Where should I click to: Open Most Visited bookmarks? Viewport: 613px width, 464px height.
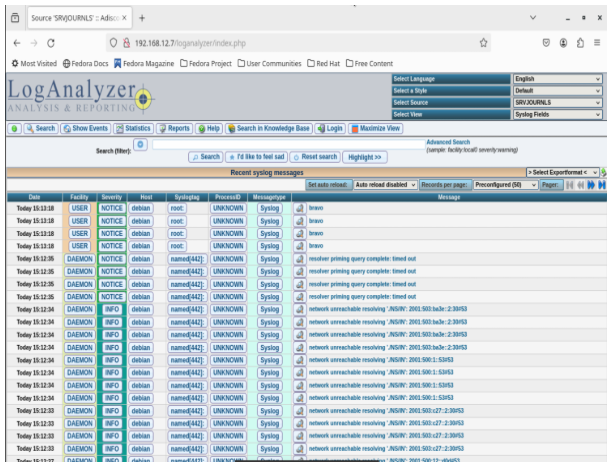pyautogui.click(x=34, y=63)
